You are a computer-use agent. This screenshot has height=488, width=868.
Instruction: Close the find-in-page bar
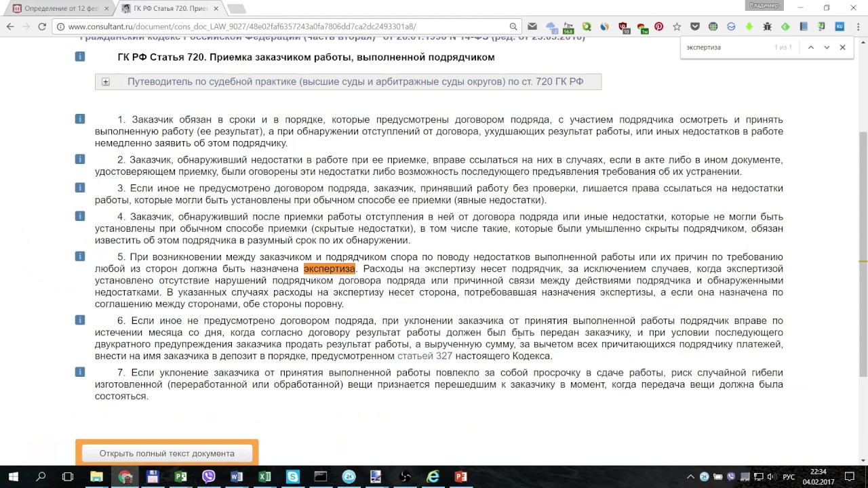point(843,47)
